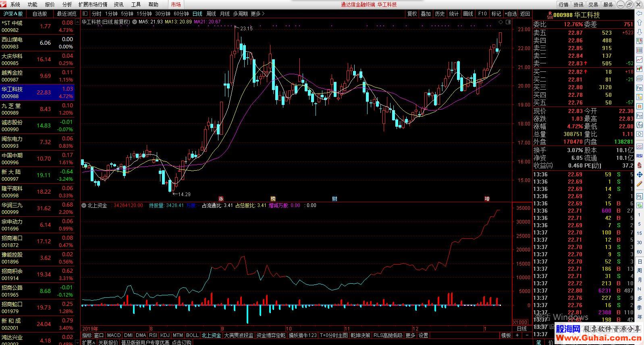Screen dimensions: 644x345
Task: Select the RSI indicator tab
Action: pyautogui.click(x=153, y=335)
